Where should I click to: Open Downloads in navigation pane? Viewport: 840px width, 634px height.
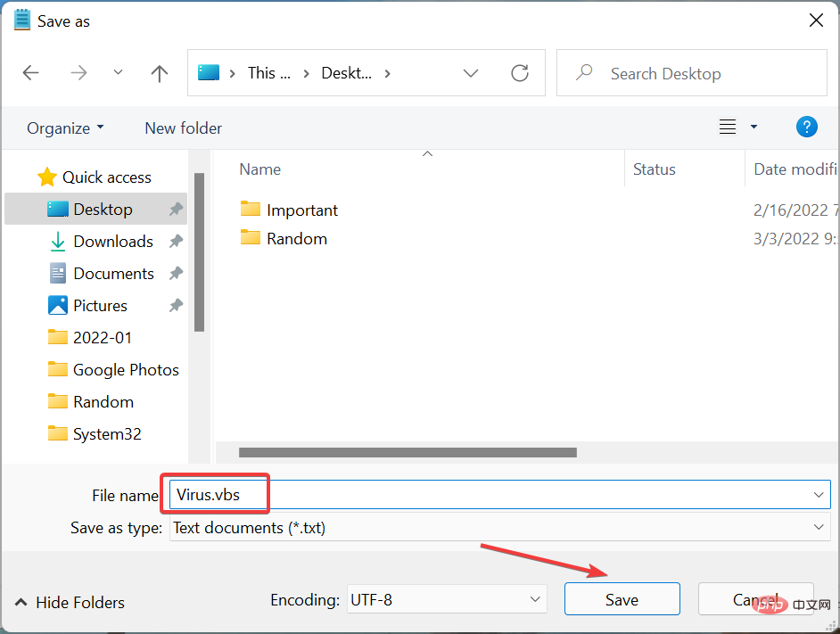pos(101,241)
